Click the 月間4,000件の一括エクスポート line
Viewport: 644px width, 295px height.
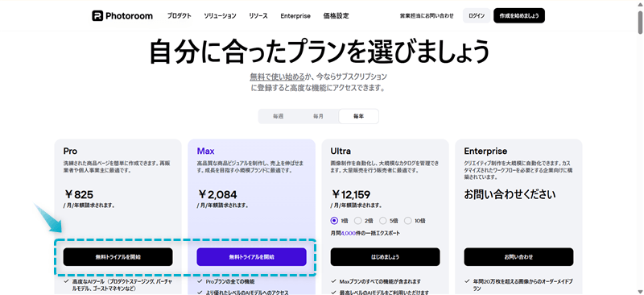coord(365,233)
